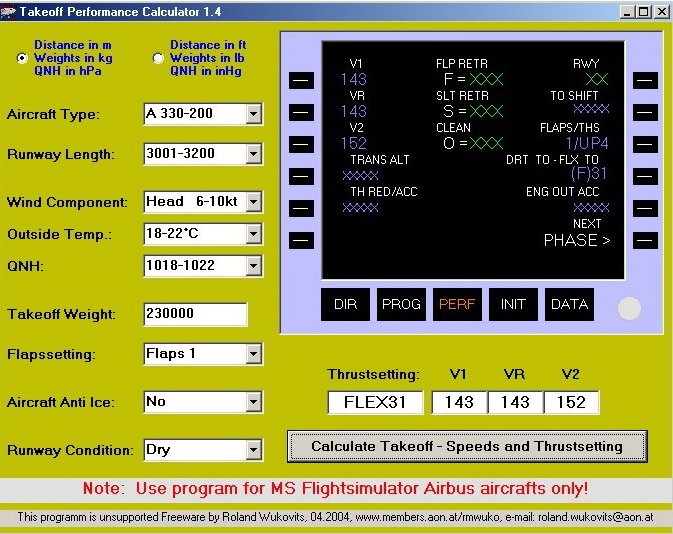
Task: Click the V2 value 152 on MCDU screen
Action: pos(354,143)
